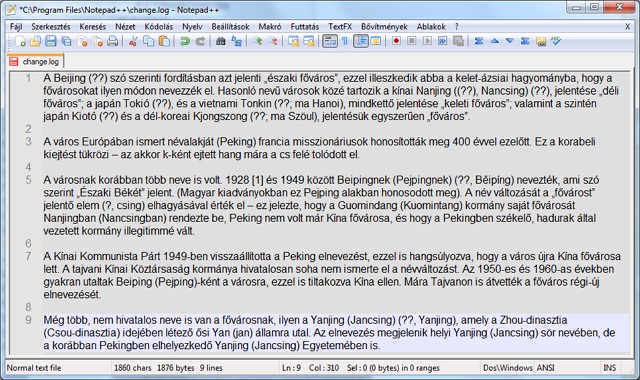Click empty line 8 in editor
640x380 pixels.
tap(336, 307)
